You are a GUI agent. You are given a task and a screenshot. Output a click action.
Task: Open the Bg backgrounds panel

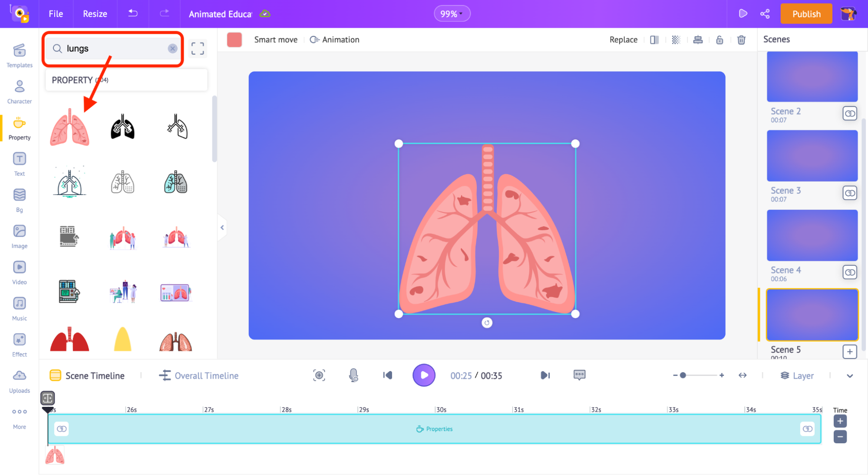coord(20,200)
